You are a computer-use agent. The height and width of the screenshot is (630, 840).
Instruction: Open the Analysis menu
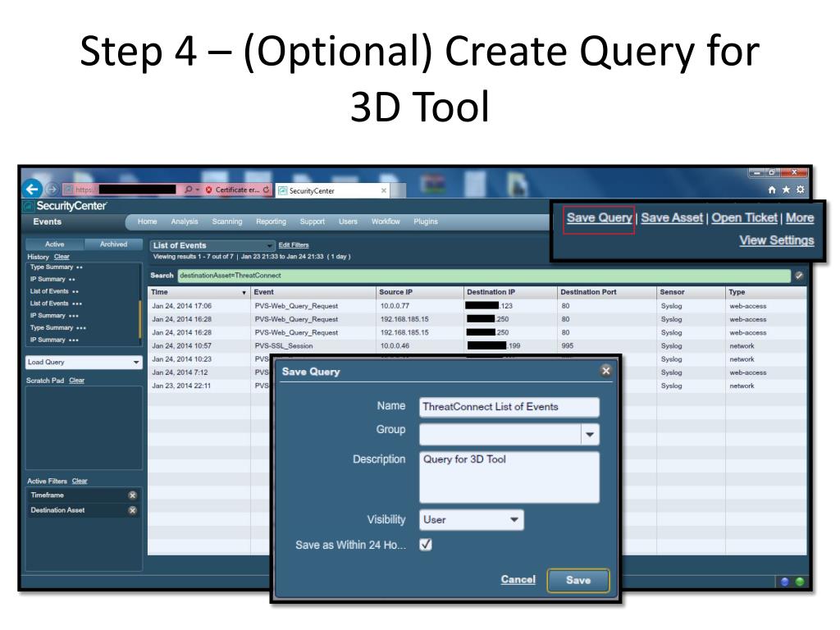pos(185,221)
